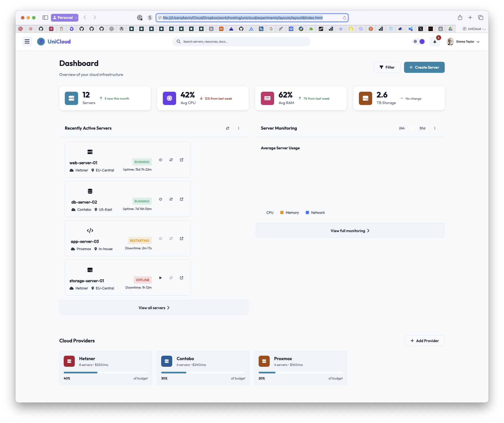The width and height of the screenshot is (504, 423).
Task: Click the Create Server button
Action: pos(424,67)
